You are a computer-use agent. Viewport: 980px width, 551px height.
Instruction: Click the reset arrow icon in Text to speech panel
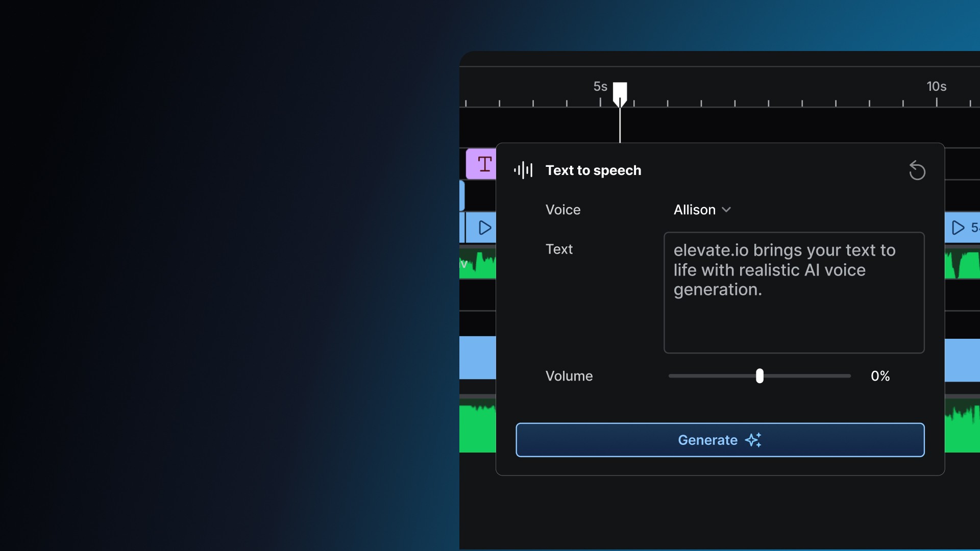point(917,170)
